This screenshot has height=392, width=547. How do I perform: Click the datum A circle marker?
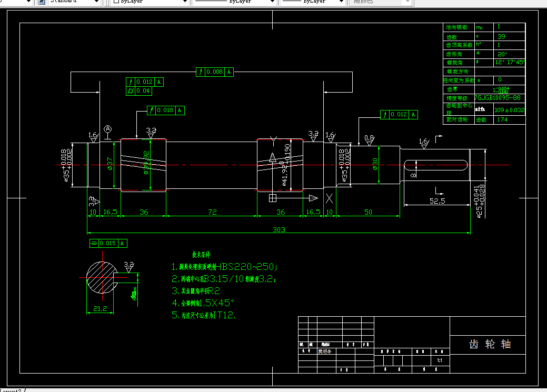click(108, 129)
